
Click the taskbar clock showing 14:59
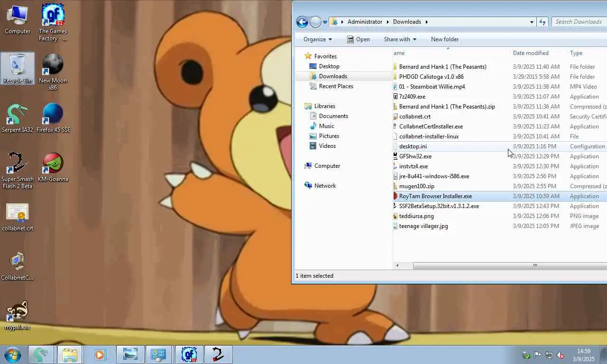[583, 355]
